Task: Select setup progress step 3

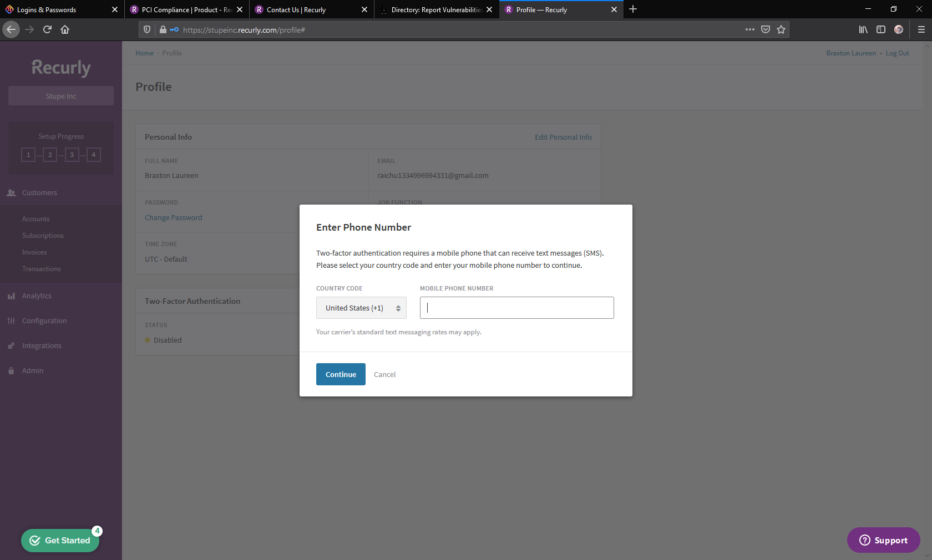Action: click(72, 155)
